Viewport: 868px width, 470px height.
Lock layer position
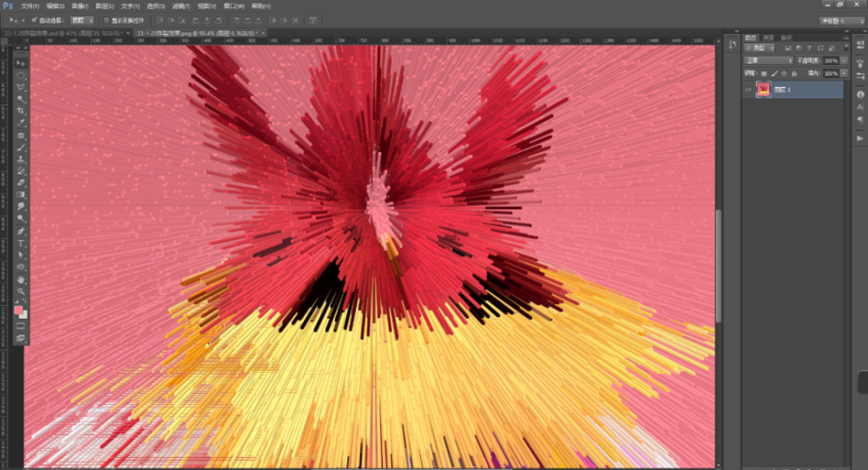coord(784,73)
